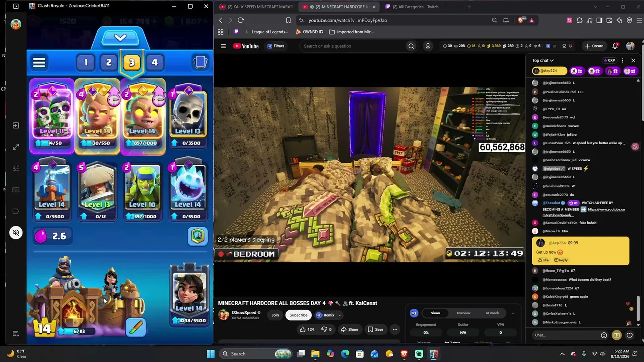Close the live chat panel
644x362 pixels.
coord(633,61)
